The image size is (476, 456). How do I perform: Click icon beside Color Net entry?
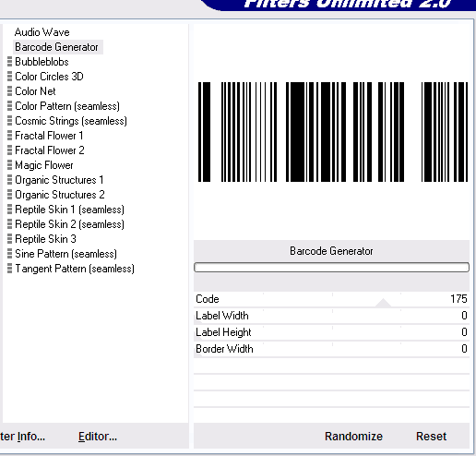point(9,91)
